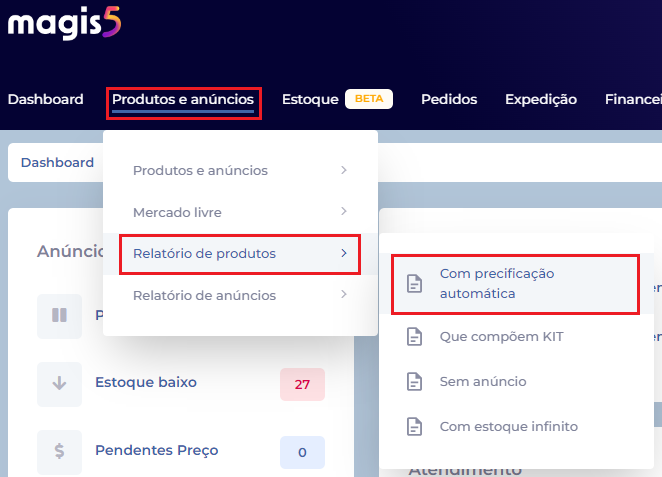662x477 pixels.
Task: Open the Estoque baixo link
Action: (146, 382)
